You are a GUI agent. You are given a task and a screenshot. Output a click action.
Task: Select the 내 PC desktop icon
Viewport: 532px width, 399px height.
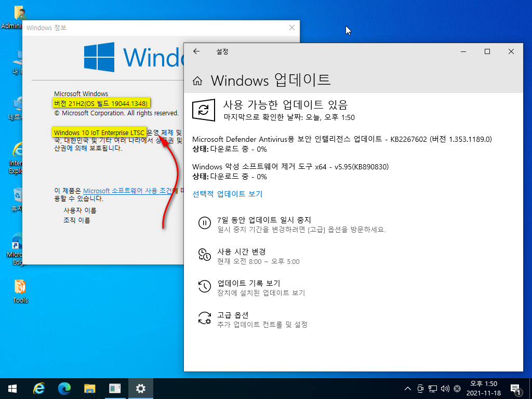17,63
